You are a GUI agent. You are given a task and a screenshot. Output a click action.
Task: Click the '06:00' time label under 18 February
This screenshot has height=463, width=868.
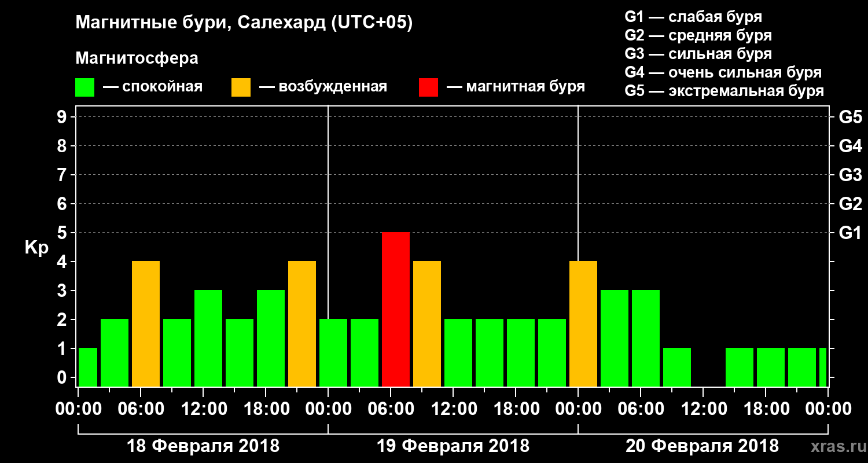141,409
